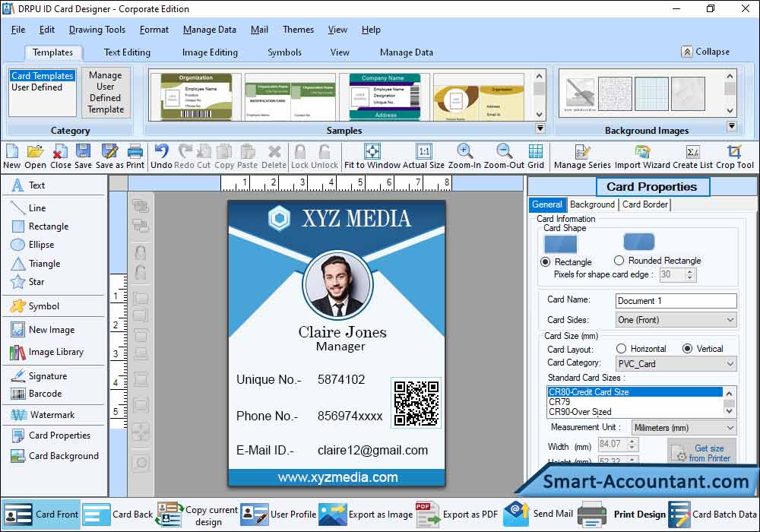760x532 pixels.
Task: Choose the Star shape tool
Action: click(x=27, y=282)
